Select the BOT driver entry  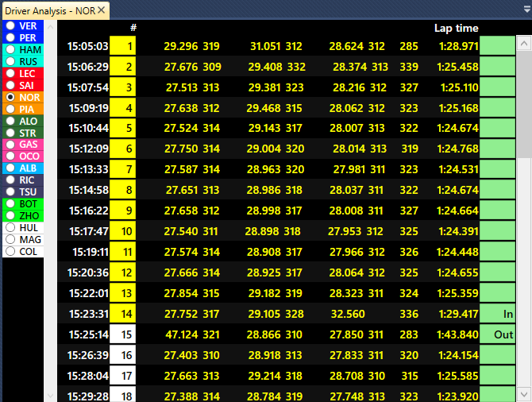(10, 204)
